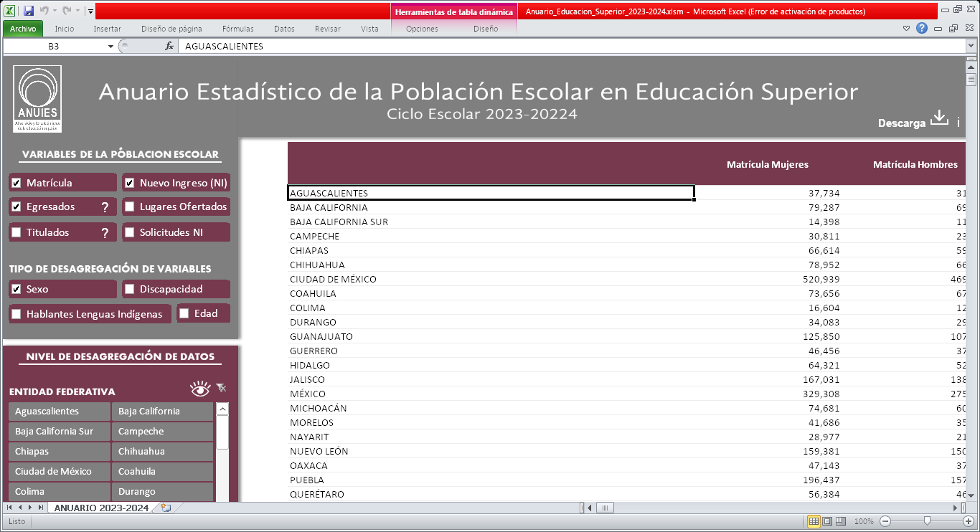The height and width of the screenshot is (532, 980).
Task: Switch to Page Layout view in status bar
Action: coord(827,521)
